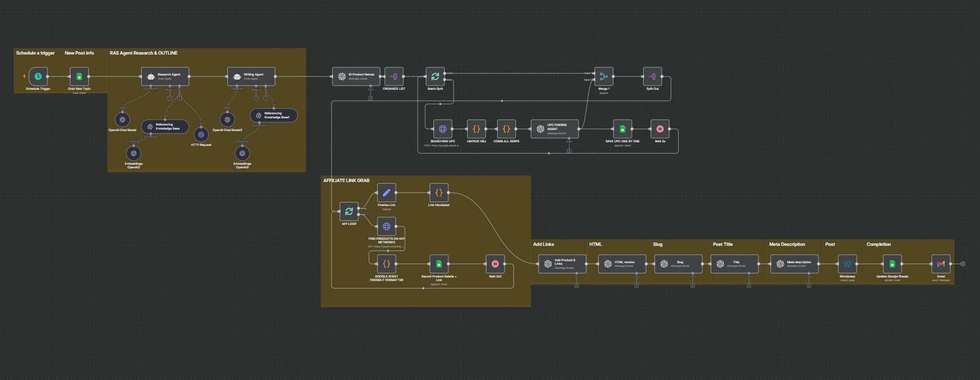Image resolution: width=980 pixels, height=380 pixels.
Task: Select GOOGLE SHEET FRIENDLY FORMATTER code node
Action: [x=386, y=264]
